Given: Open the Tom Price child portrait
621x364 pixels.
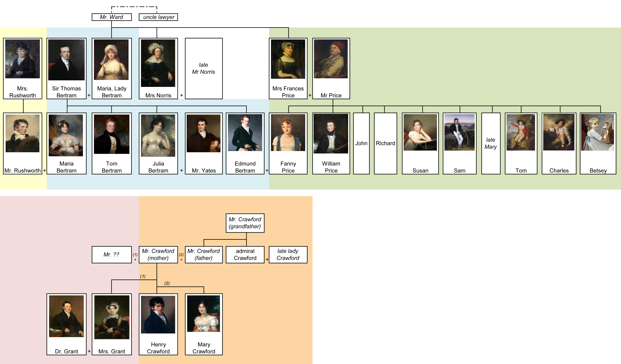Looking at the screenshot, I should click(521, 132).
